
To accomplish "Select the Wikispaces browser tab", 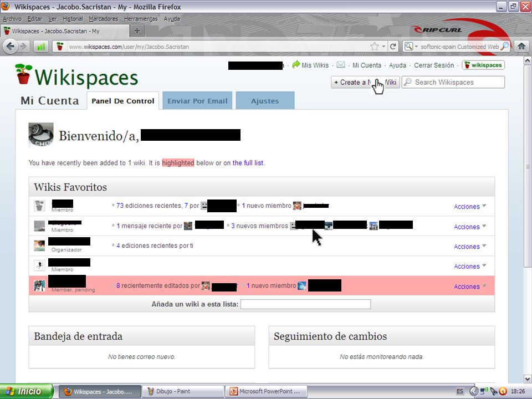I will click(64, 31).
